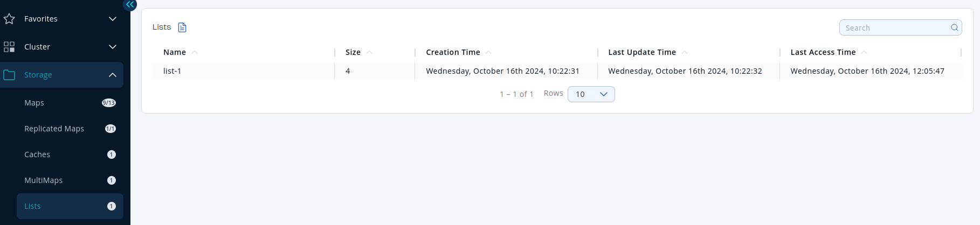Viewport: 980px width, 225px height.
Task: Click the Storage folder icon
Action: coord(9,75)
